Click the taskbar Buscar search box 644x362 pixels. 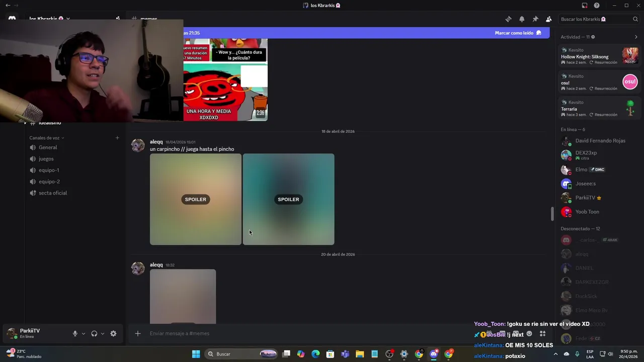(242, 354)
